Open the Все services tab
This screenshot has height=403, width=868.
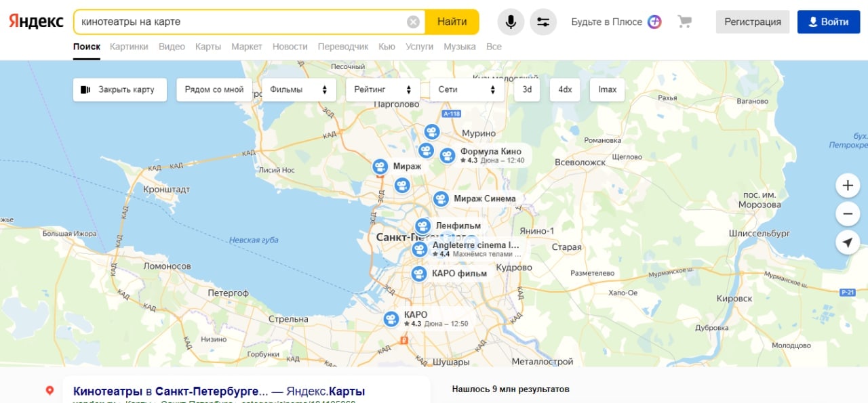(x=494, y=47)
